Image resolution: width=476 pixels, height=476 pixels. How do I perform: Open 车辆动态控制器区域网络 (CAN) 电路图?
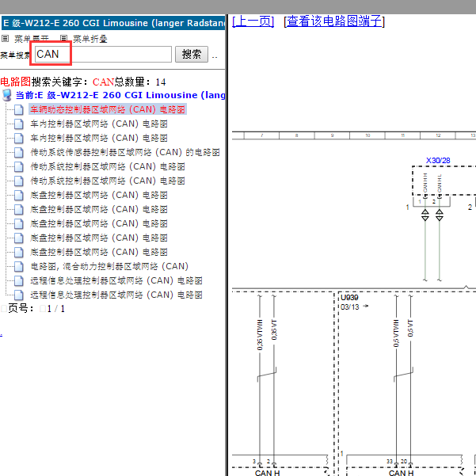coord(108,109)
